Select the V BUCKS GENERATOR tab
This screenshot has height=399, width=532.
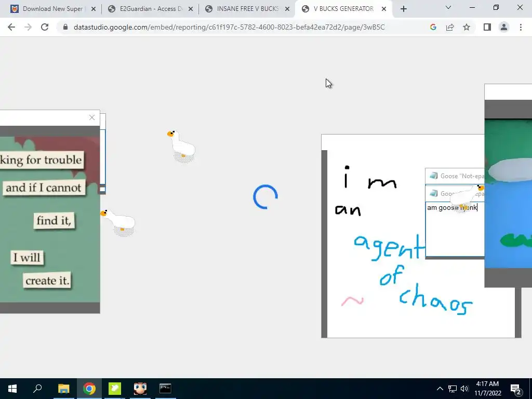[x=343, y=9]
